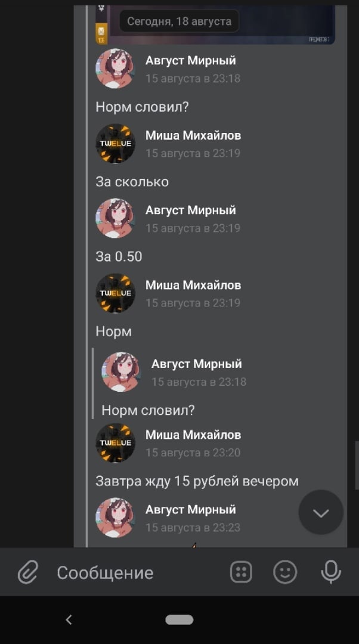Tap the 'Сегодня, 18 августа' date label
The image size is (359, 644).
point(179,21)
